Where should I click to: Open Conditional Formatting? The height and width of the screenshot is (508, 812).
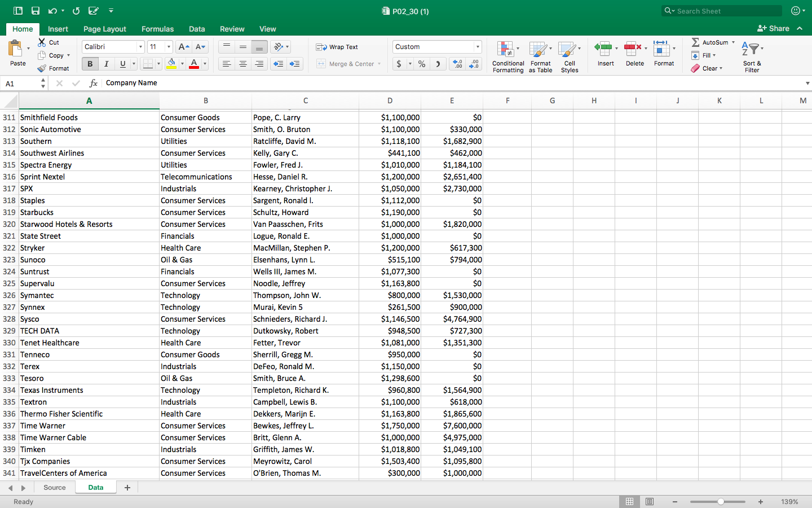click(507, 56)
